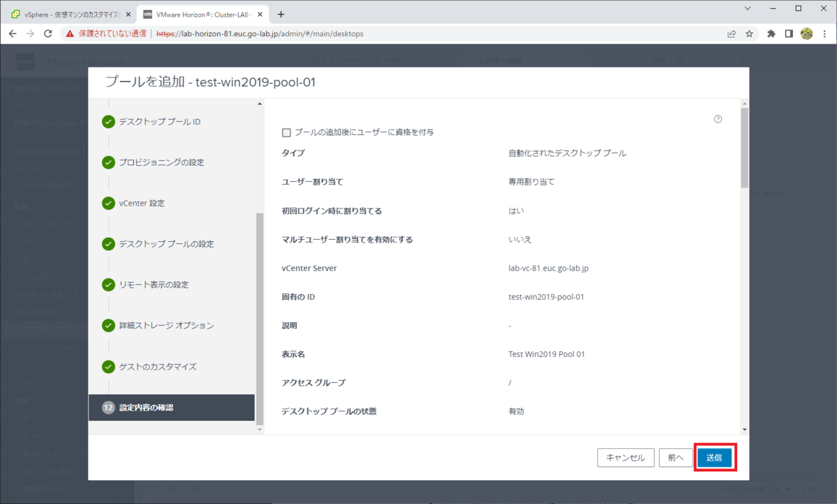
Task: Bookmark this page with star icon
Action: coord(749,33)
